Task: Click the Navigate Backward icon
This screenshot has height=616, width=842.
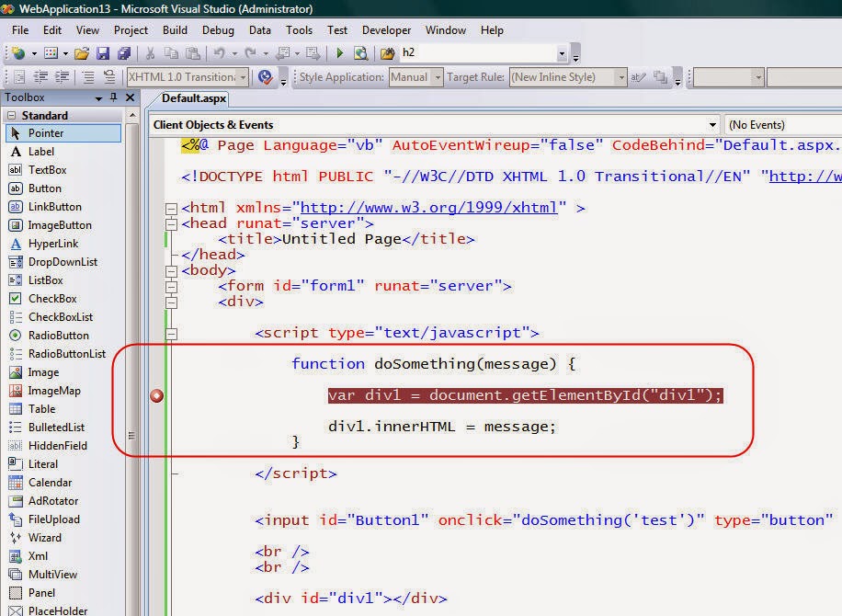Action: point(282,53)
